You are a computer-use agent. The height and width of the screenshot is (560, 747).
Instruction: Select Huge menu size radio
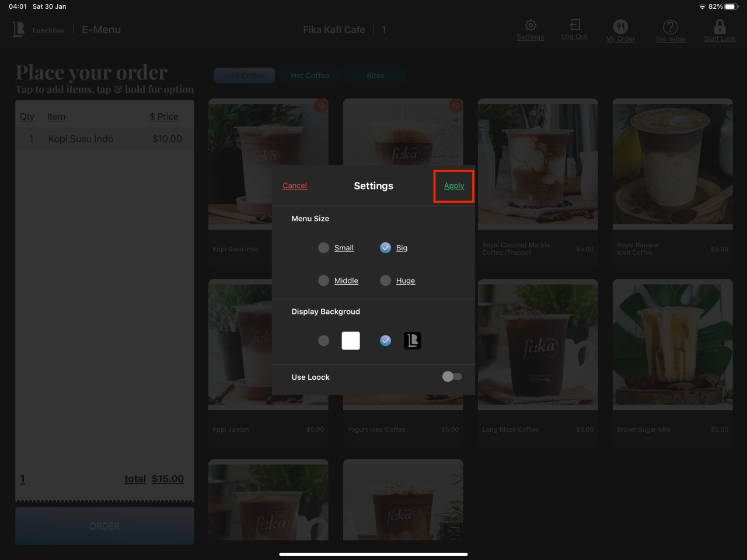tap(385, 281)
